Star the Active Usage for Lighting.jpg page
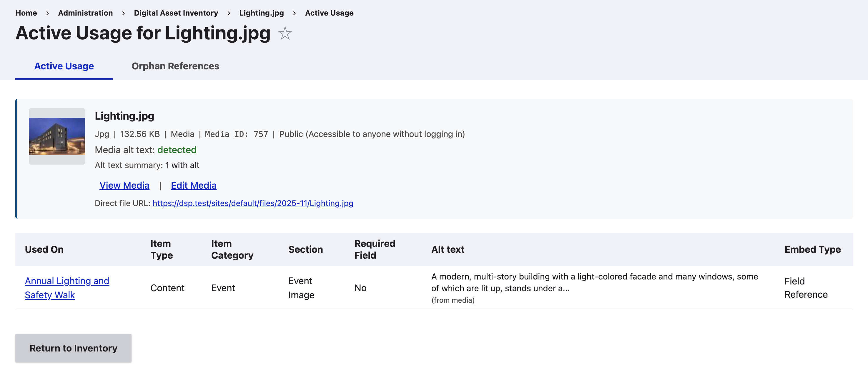This screenshot has height=375, width=868. [x=285, y=33]
